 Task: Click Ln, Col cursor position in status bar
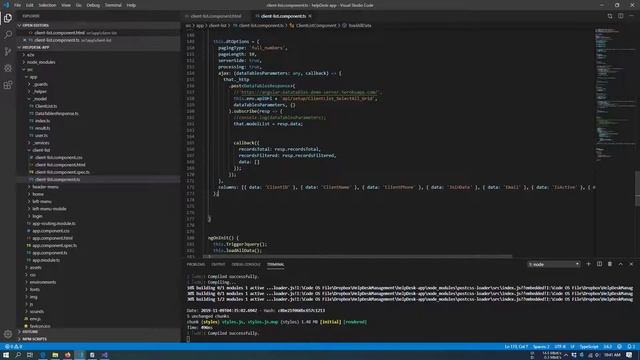(516, 347)
